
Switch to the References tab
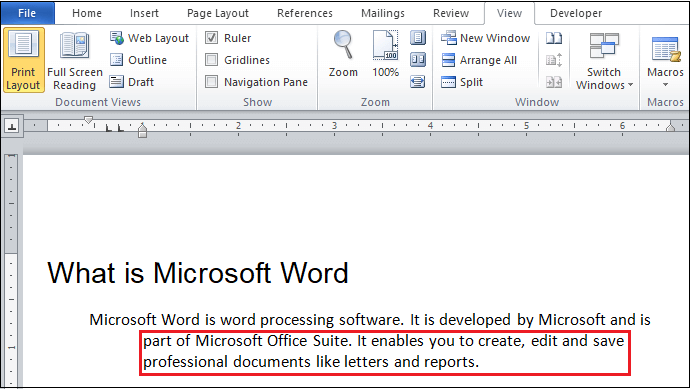[x=305, y=13]
